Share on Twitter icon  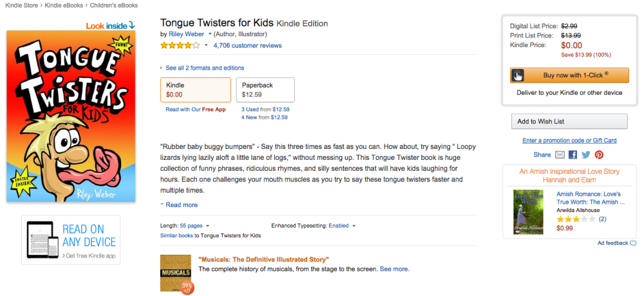coord(585,155)
